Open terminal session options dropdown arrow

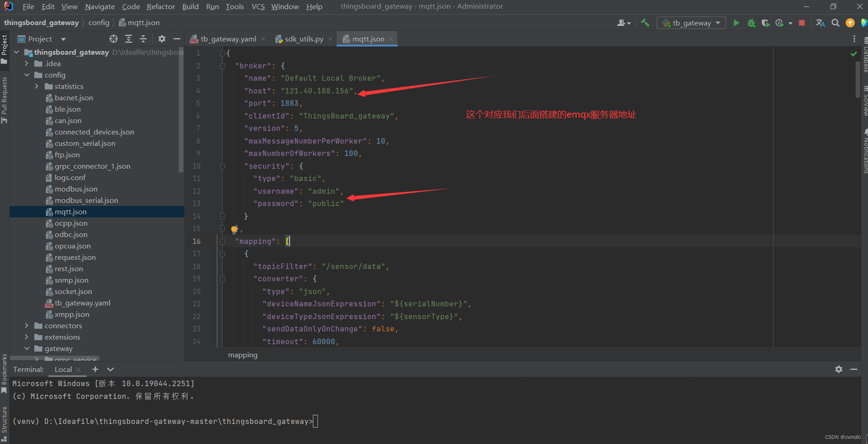pos(110,369)
